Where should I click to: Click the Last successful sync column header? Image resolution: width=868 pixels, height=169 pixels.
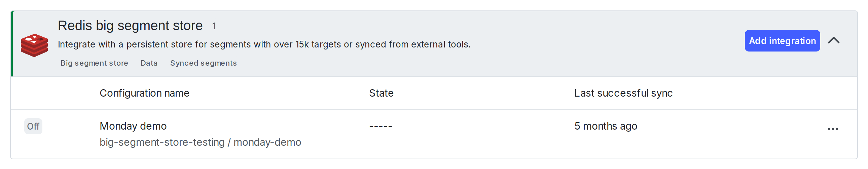[623, 93]
